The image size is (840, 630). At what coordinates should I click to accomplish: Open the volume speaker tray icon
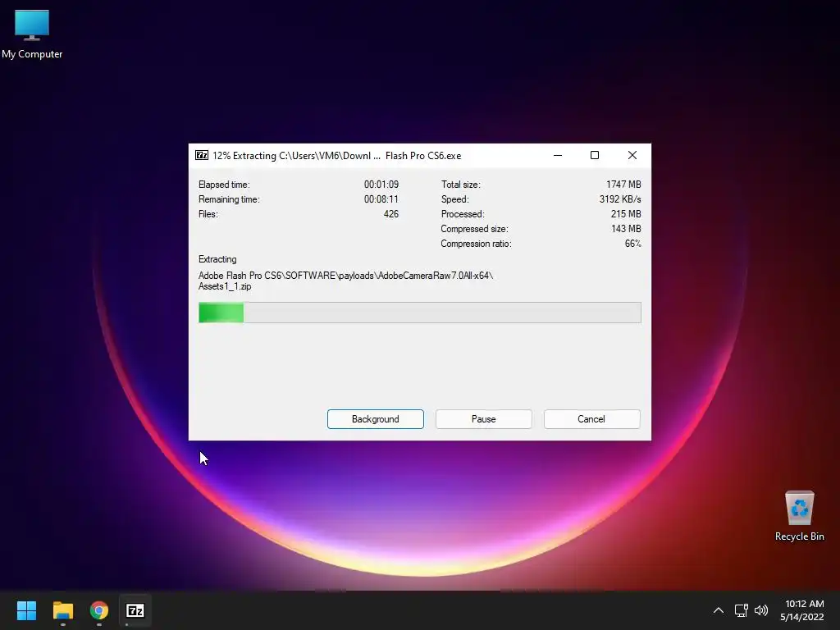[760, 610]
